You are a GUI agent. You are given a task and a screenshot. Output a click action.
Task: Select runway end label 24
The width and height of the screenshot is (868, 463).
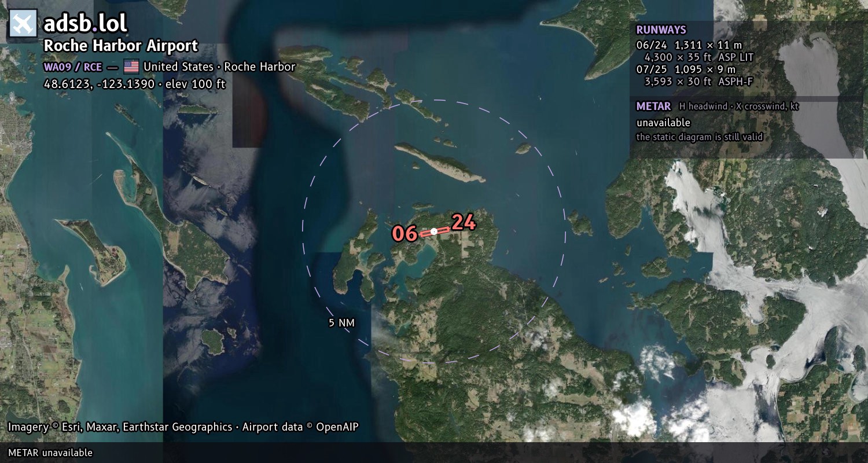pos(464,222)
